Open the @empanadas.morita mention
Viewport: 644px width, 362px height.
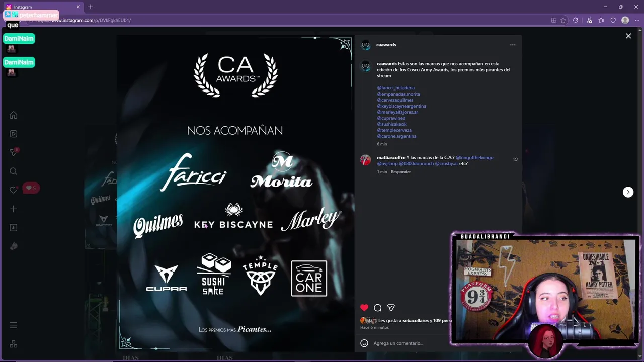point(398,94)
